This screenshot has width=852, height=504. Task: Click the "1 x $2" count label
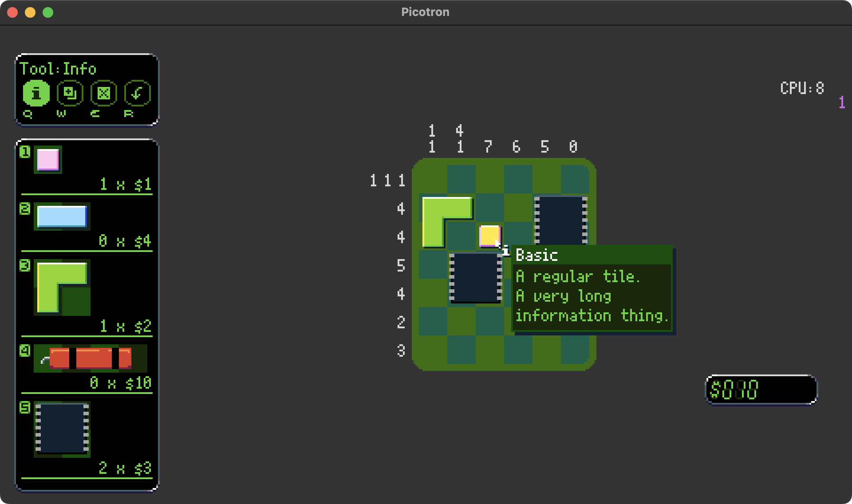click(126, 326)
